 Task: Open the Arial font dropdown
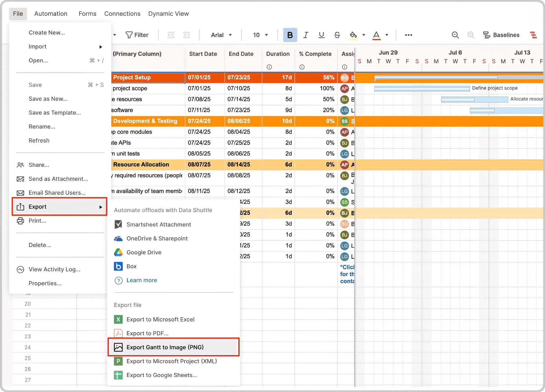point(221,35)
